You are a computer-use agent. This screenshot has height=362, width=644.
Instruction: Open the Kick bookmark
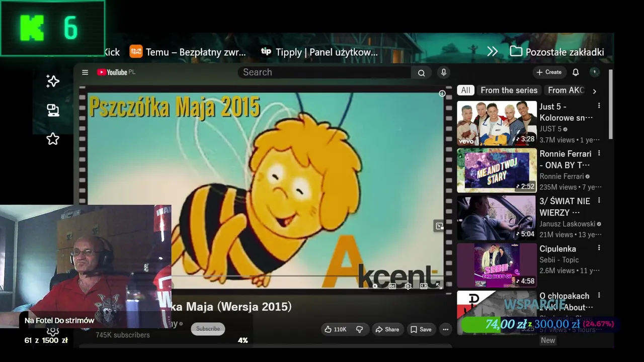click(x=111, y=52)
